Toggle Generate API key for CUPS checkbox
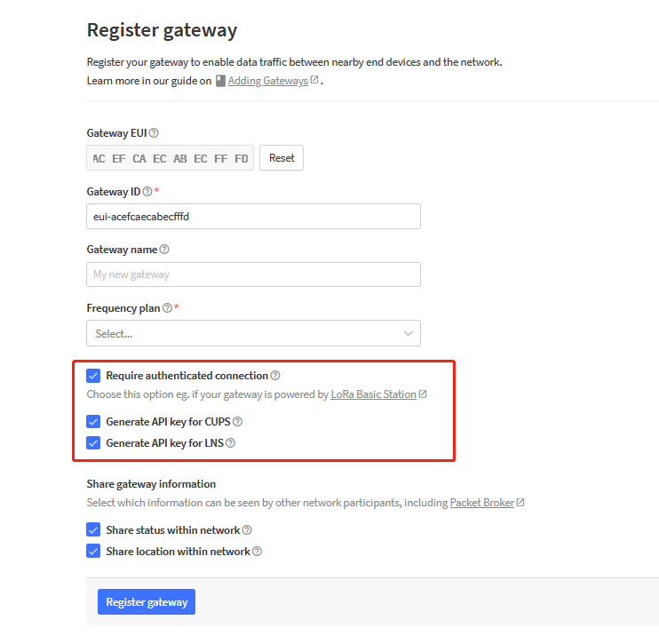The height and width of the screenshot is (644, 659). tap(93, 422)
